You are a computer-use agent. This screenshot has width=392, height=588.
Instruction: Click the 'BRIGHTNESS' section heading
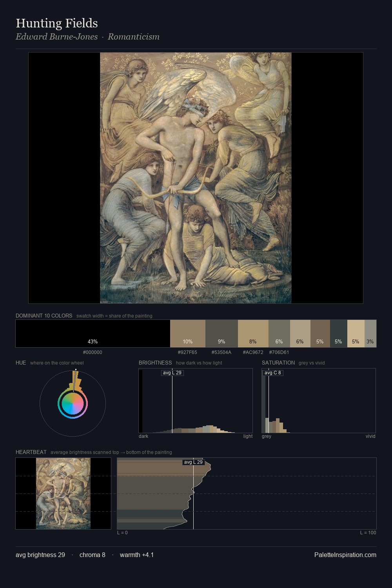[x=155, y=363]
